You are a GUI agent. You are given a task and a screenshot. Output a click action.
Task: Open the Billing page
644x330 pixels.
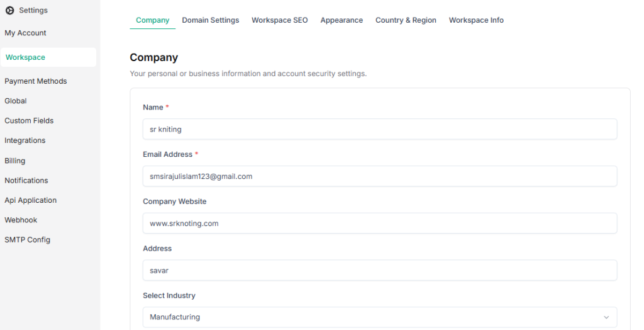[x=15, y=161]
